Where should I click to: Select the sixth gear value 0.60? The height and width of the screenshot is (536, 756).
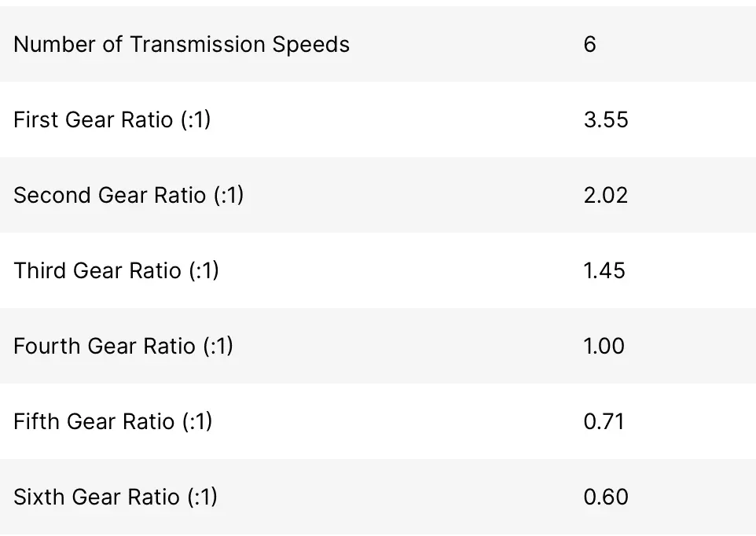coord(606,497)
